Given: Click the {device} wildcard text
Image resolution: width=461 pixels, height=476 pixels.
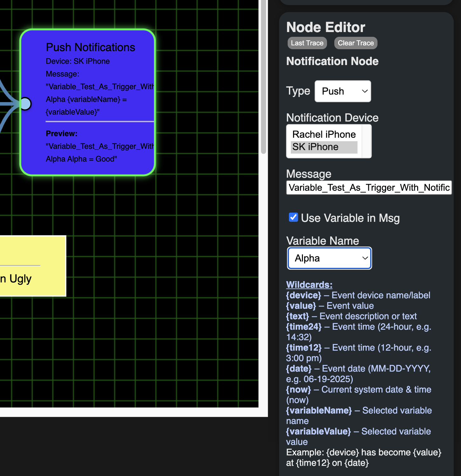Looking at the screenshot, I should tap(304, 295).
